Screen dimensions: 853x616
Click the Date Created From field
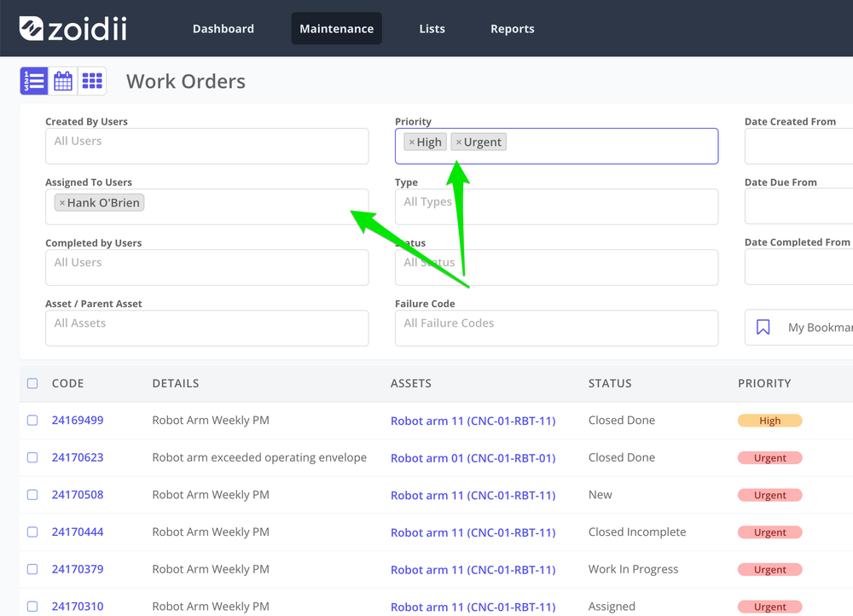(798, 146)
